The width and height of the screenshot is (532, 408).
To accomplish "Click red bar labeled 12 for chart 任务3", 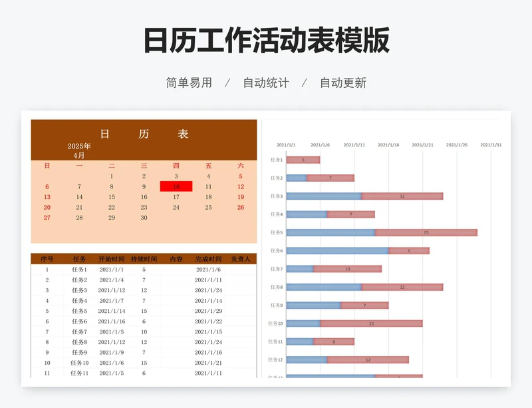I will pos(402,196).
